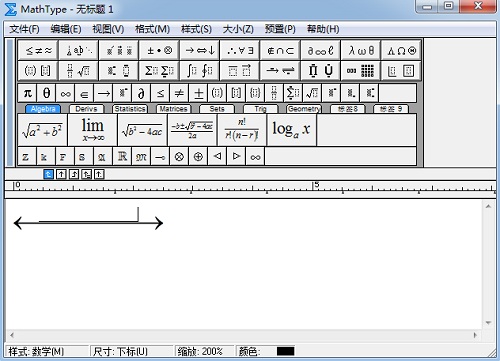The width and height of the screenshot is (500, 361).
Task: Switch to the Sets tab
Action: tap(217, 109)
